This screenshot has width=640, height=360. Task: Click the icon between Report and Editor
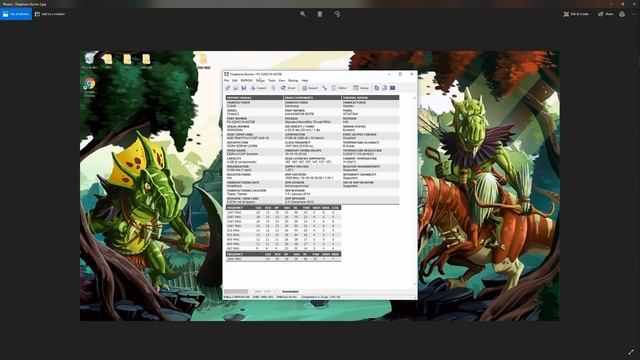(x=324, y=88)
